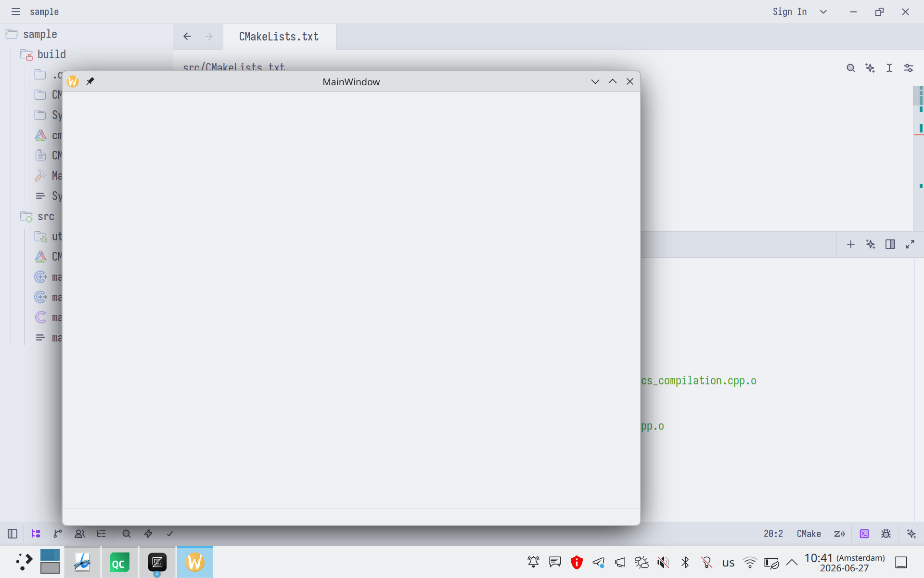Open terminal inline assist sparkle icon

pyautogui.click(x=871, y=244)
